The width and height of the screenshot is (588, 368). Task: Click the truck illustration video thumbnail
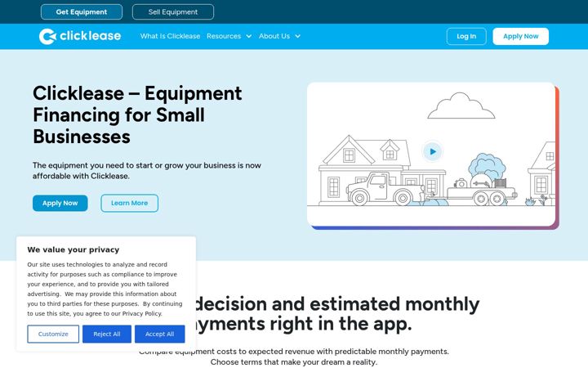[x=431, y=154]
